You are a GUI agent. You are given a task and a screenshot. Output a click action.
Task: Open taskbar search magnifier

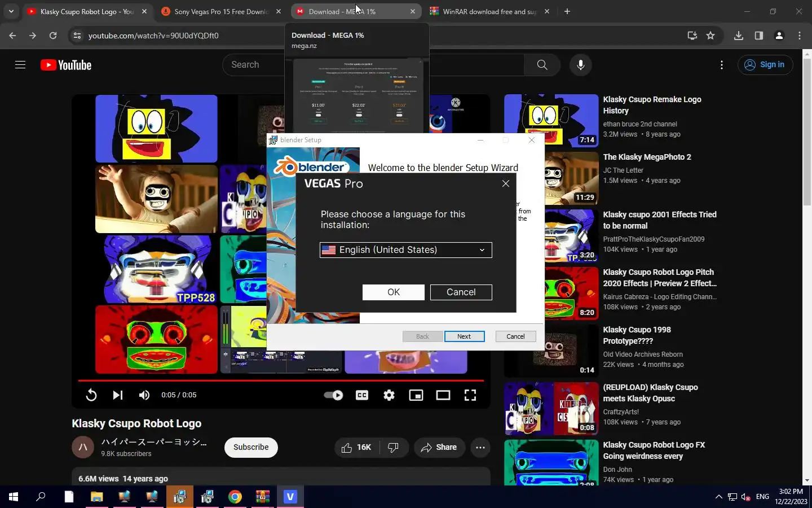coord(41,497)
